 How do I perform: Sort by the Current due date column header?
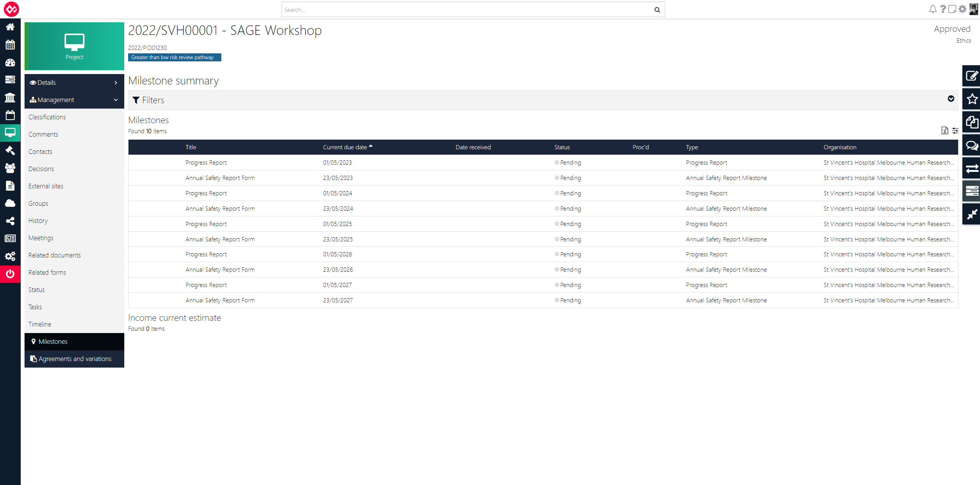[x=346, y=147]
